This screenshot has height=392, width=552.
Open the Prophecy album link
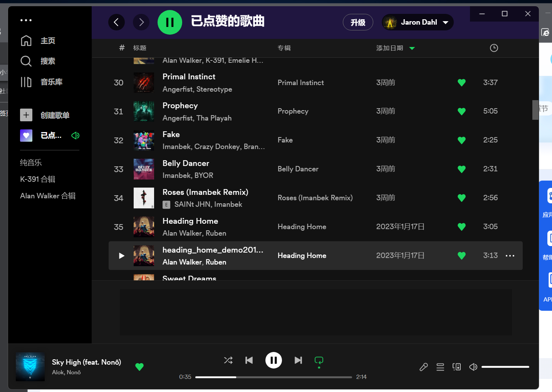(293, 111)
